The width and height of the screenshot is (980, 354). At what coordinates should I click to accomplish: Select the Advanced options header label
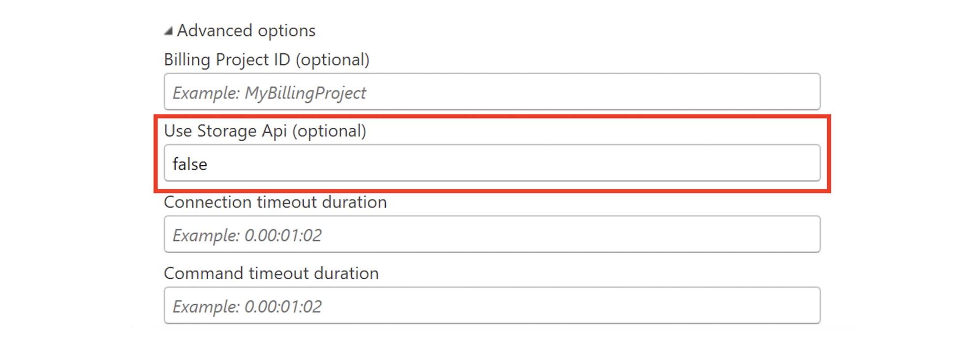pyautogui.click(x=247, y=30)
